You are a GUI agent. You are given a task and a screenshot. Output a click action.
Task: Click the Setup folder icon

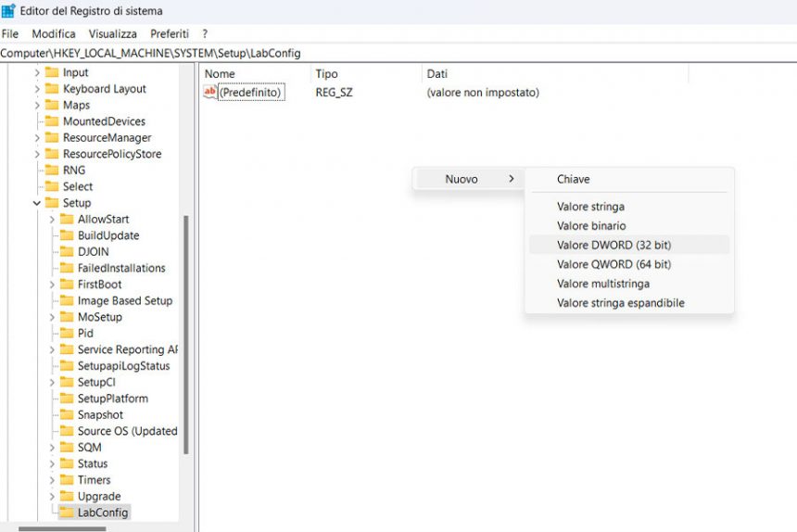click(52, 202)
